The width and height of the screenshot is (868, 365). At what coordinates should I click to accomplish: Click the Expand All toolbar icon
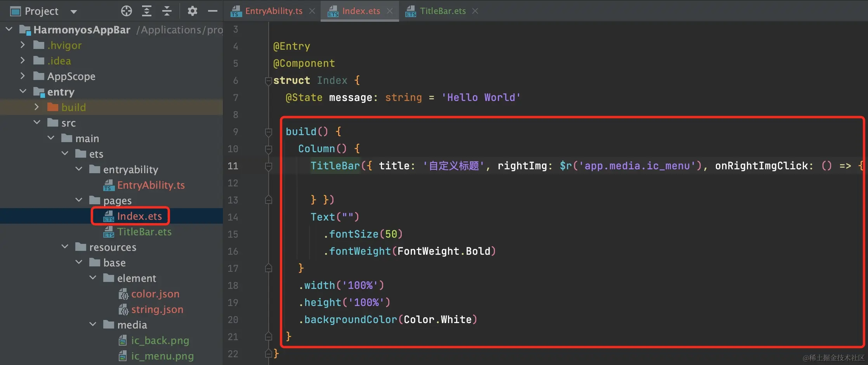(x=146, y=11)
